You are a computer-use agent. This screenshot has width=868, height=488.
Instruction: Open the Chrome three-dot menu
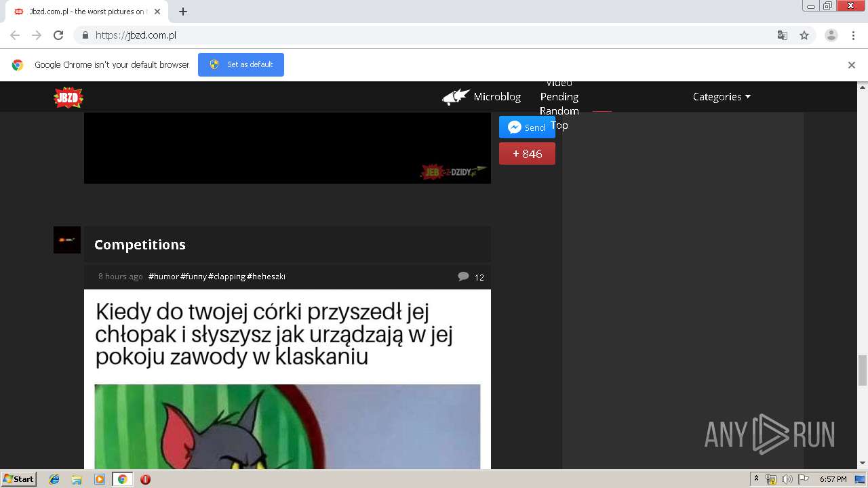pos(853,35)
